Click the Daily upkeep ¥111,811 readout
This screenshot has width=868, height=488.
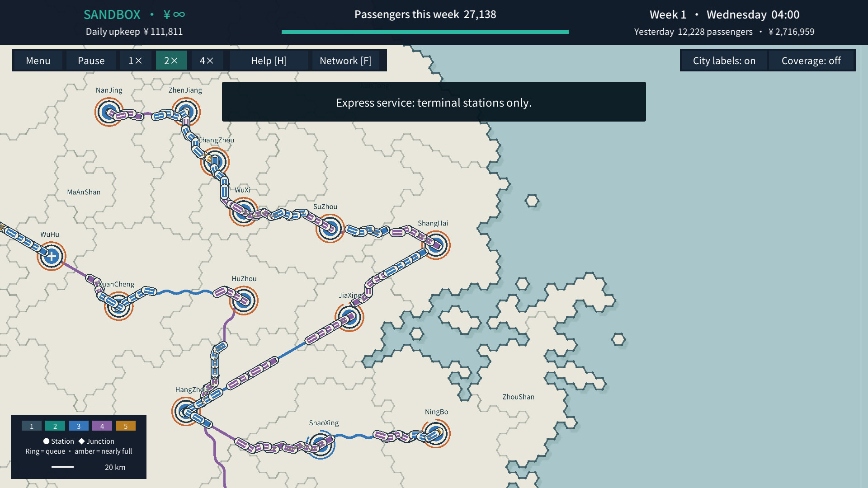point(134,32)
